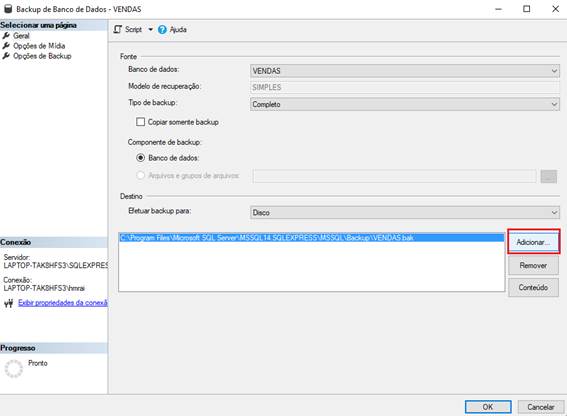Click the Pronto progress spinner icon
This screenshot has height=416, width=567.
[x=14, y=369]
